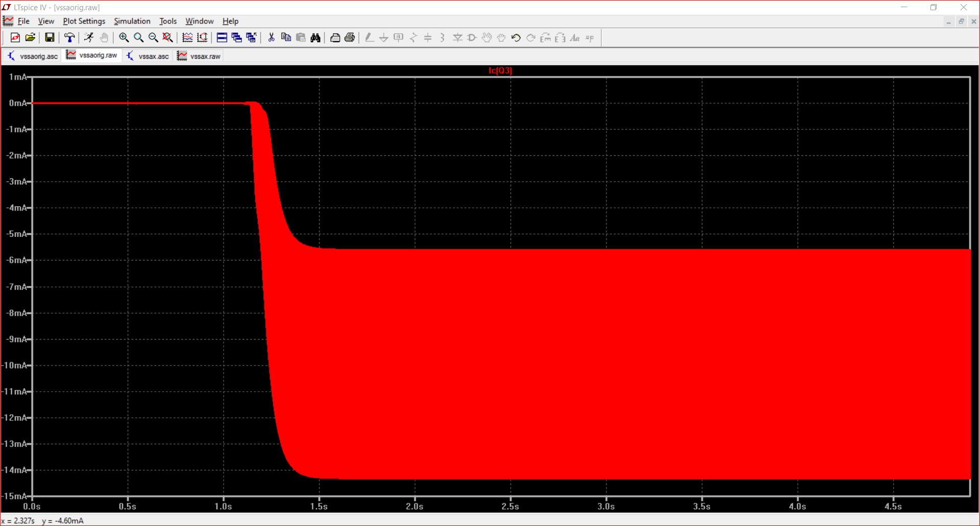This screenshot has width=980, height=526.
Task: Click the New Schematic icon
Action: point(15,37)
